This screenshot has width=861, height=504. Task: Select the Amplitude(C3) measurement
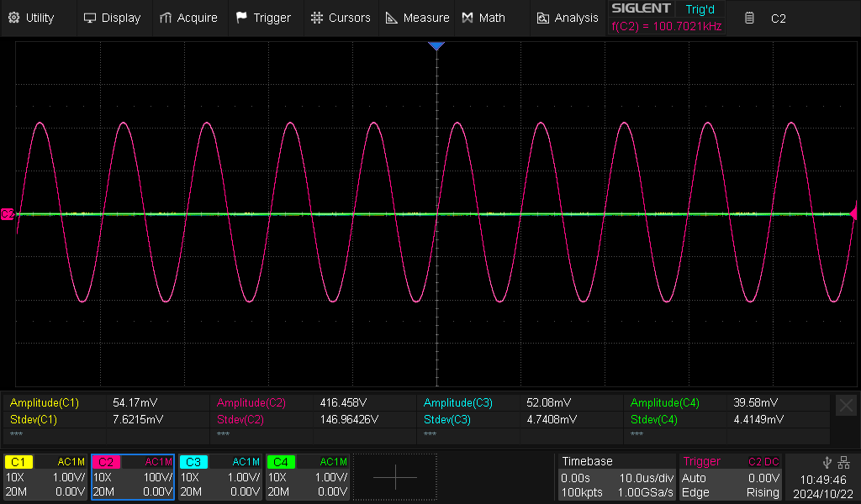coord(458,402)
